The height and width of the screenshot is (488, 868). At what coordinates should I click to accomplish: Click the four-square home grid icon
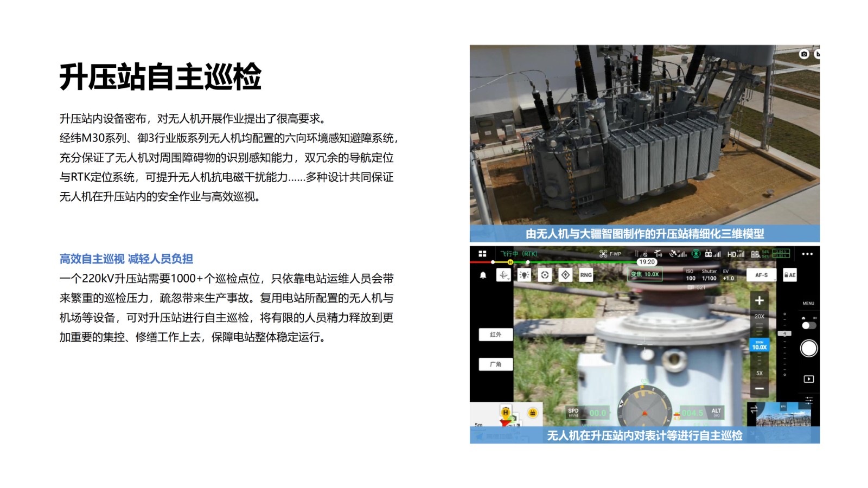pos(482,254)
